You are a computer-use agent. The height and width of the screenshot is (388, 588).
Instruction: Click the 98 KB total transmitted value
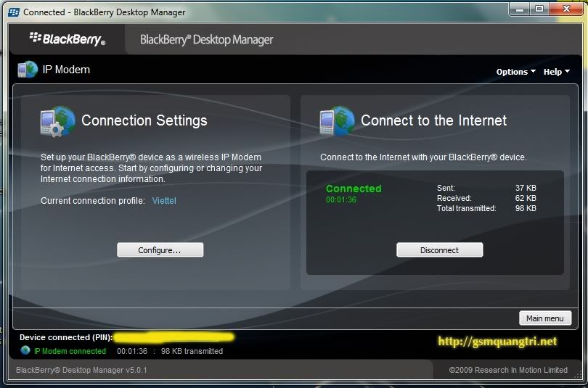[x=526, y=208]
